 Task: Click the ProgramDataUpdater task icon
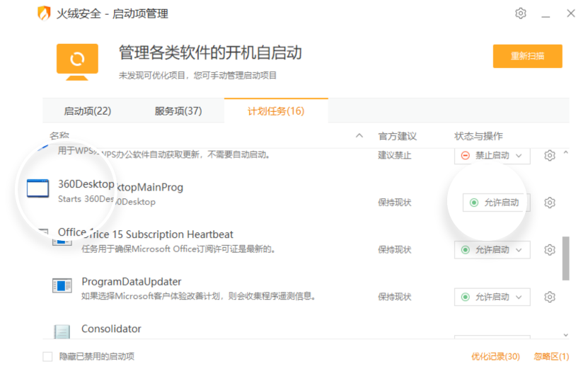click(x=62, y=285)
